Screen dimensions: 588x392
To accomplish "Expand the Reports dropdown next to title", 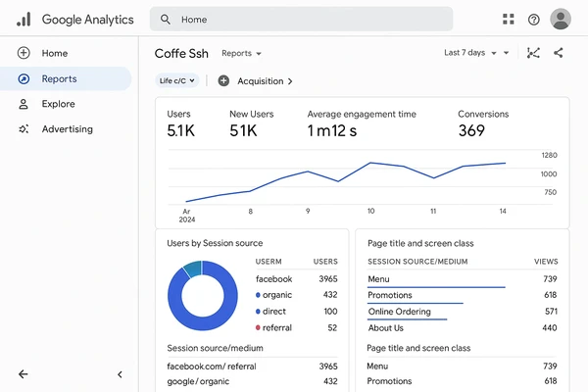I will click(x=241, y=53).
